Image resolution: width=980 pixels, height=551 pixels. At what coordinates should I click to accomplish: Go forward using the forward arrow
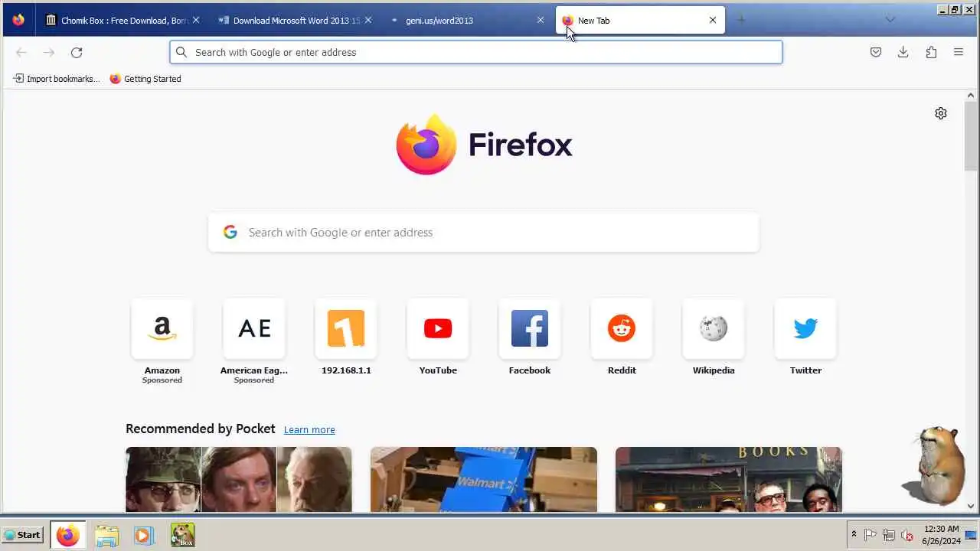[49, 52]
